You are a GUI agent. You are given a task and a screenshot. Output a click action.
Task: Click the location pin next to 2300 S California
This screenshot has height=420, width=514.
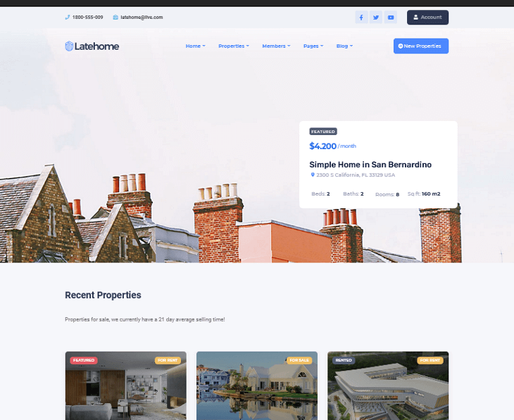pos(313,175)
